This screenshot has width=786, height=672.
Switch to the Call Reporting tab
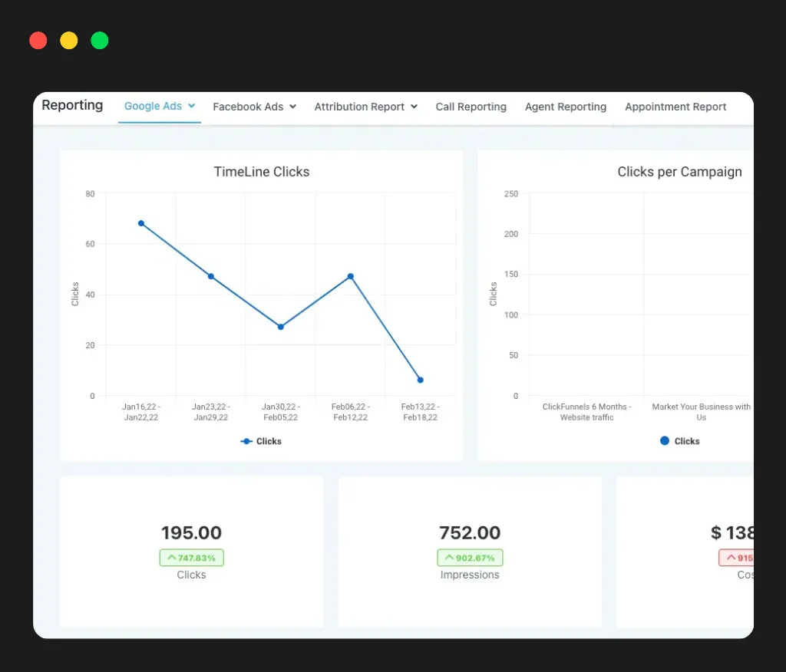471,107
